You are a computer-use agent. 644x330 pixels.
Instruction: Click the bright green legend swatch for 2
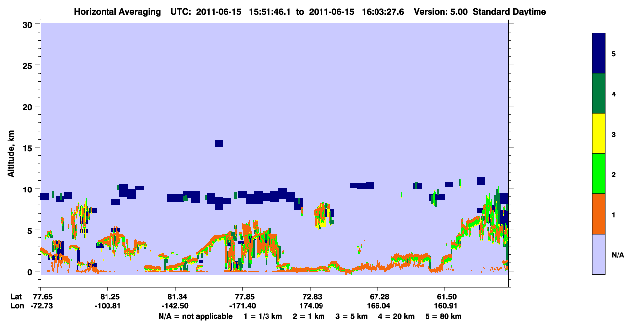[x=599, y=173]
